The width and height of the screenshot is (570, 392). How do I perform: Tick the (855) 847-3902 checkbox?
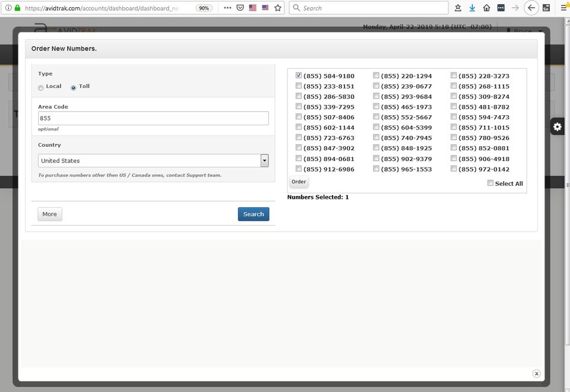coord(299,148)
